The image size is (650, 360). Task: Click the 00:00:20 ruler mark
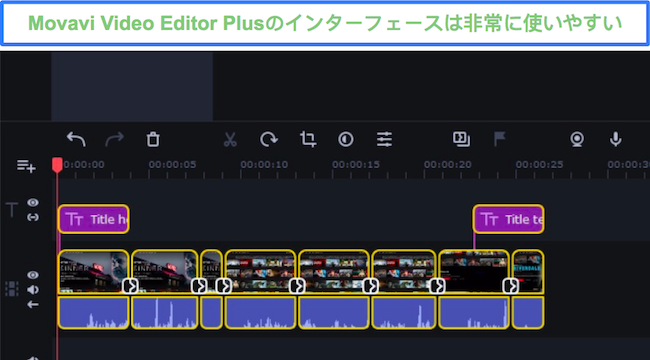(x=447, y=165)
